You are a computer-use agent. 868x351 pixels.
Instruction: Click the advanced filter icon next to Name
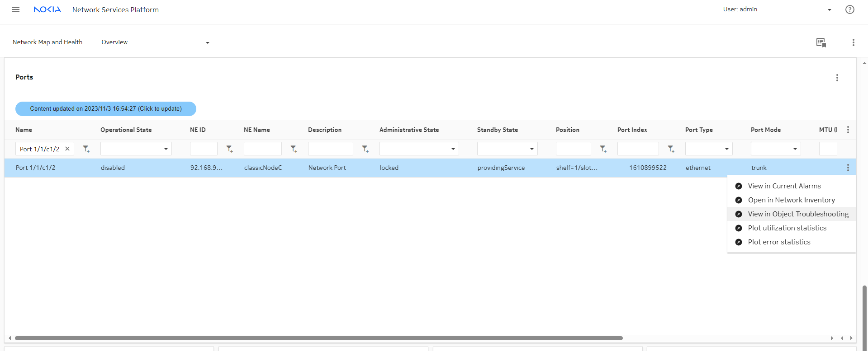pos(86,149)
